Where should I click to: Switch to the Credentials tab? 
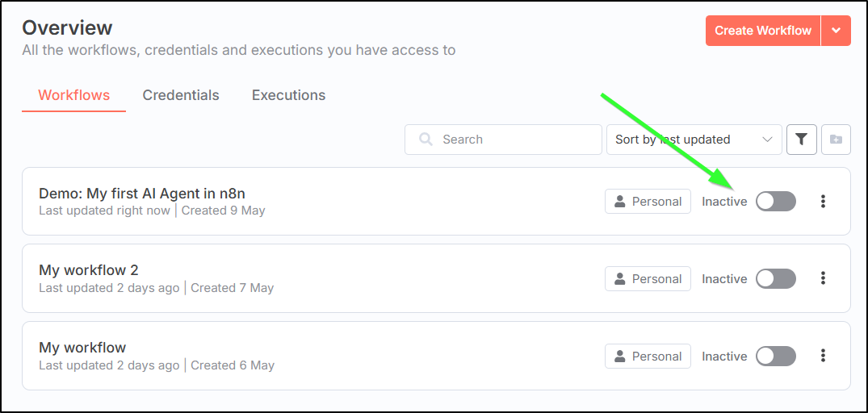pos(181,95)
